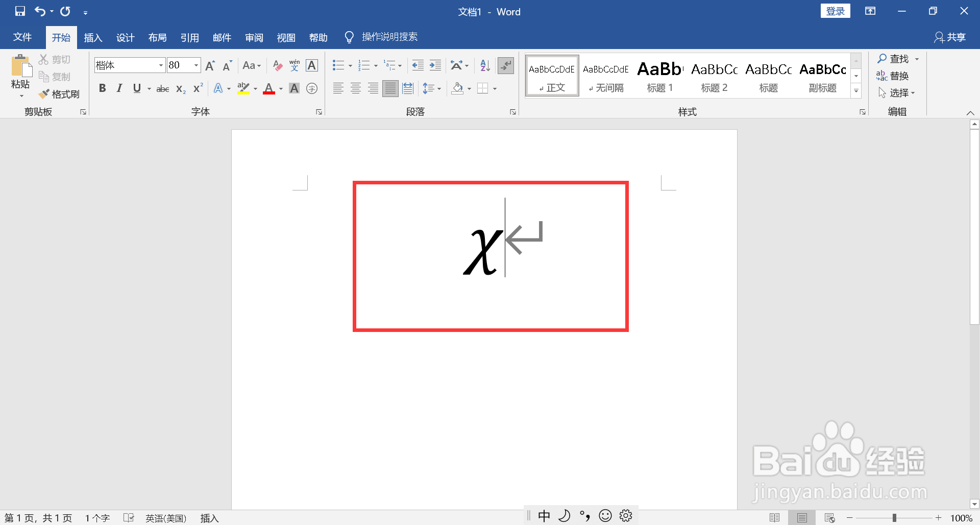Viewport: 980px width, 525px height.
Task: Toggle underline formatting
Action: click(x=137, y=88)
